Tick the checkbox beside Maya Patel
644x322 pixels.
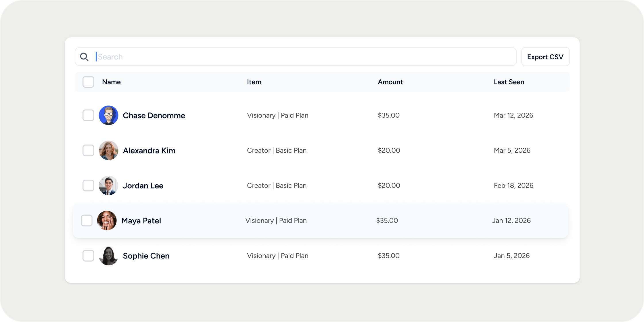click(x=87, y=221)
